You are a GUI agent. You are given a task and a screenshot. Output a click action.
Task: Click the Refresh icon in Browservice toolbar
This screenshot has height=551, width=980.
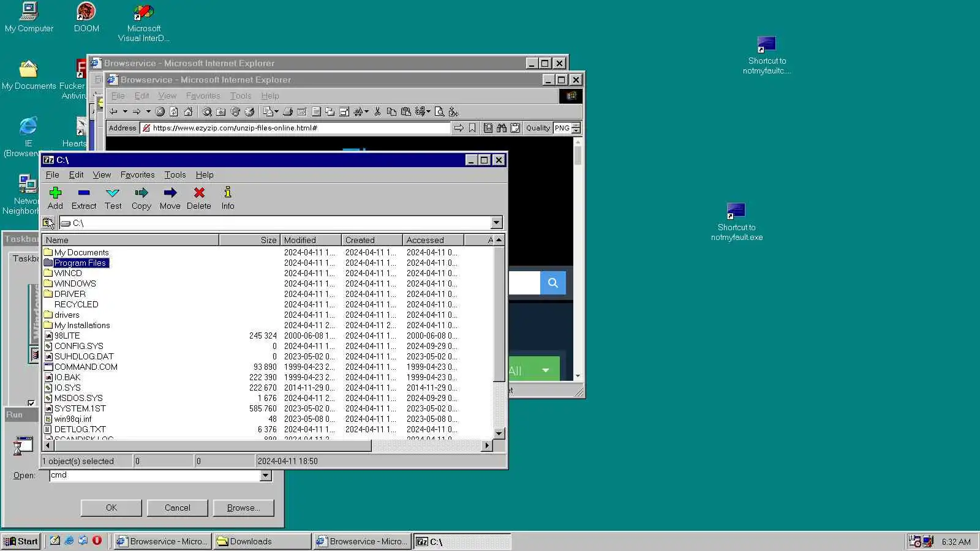174,111
